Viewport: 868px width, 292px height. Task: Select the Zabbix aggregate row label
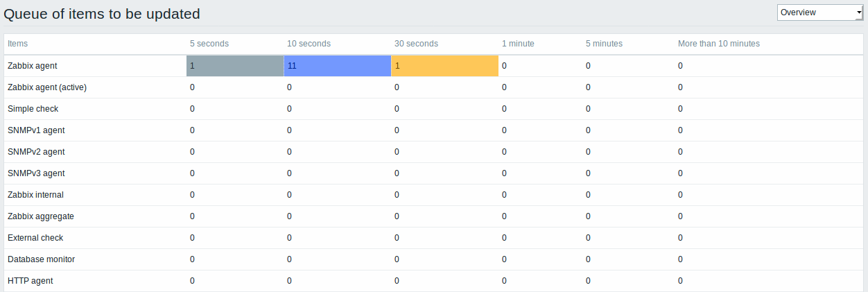tap(41, 216)
